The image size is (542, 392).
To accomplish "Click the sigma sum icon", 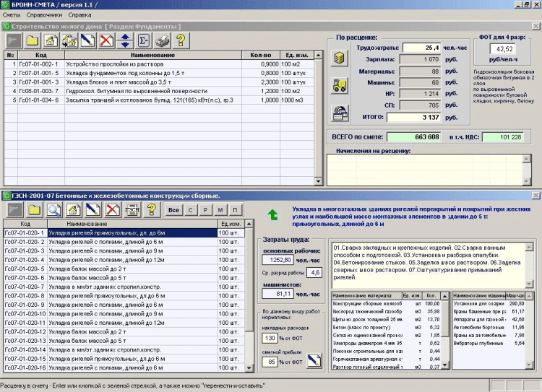I will (x=144, y=40).
